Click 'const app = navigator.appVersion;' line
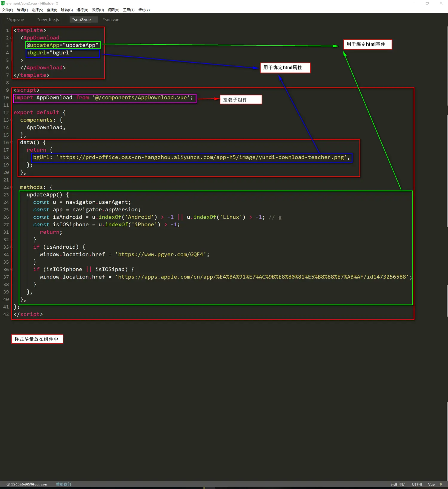The image size is (448, 489). (87, 210)
